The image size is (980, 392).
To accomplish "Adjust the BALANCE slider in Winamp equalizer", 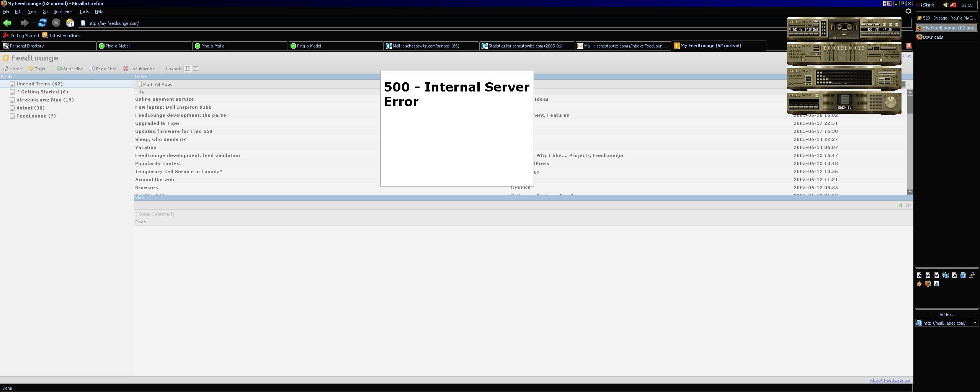I will 881,60.
